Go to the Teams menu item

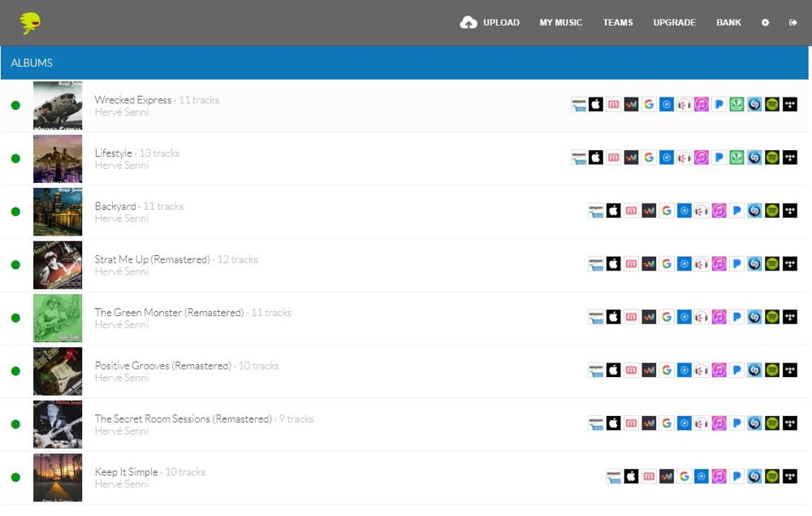(x=617, y=23)
